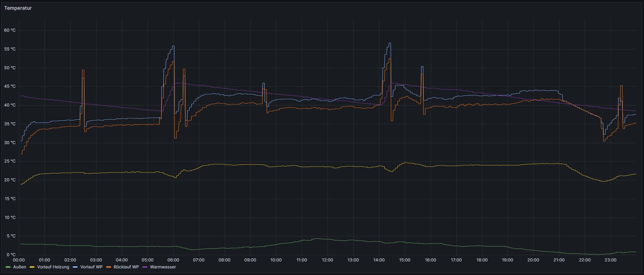Click the 20:00 time axis label
644x275 pixels.
coord(533,260)
